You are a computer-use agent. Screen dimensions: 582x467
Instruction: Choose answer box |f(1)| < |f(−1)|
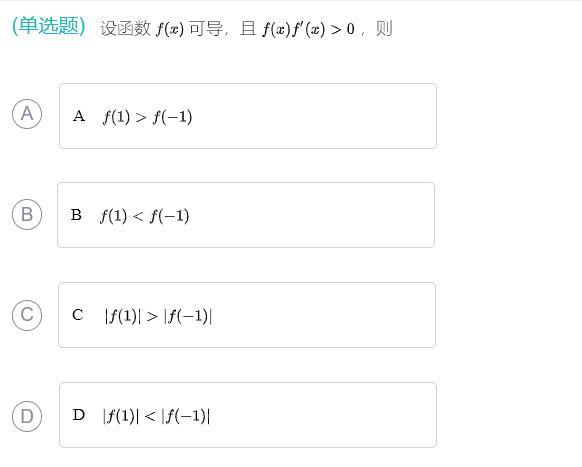tap(248, 415)
